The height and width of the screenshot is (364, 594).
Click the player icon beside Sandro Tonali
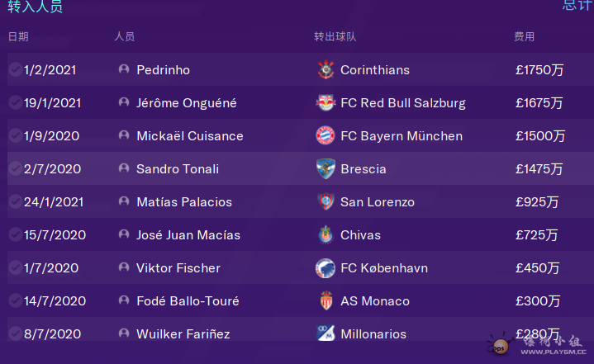124,169
